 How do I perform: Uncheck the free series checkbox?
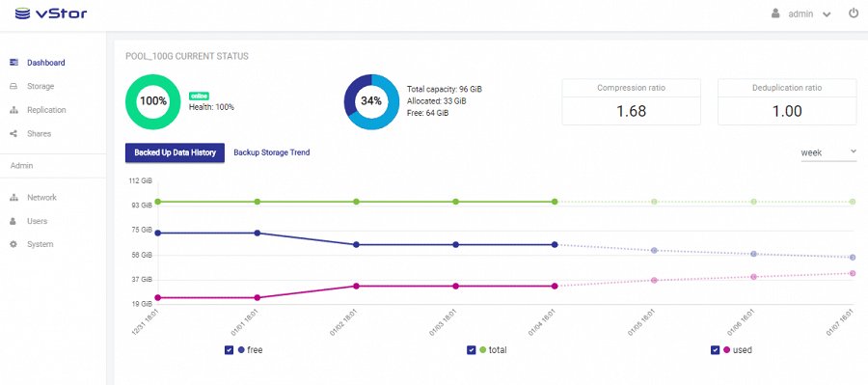tap(230, 350)
